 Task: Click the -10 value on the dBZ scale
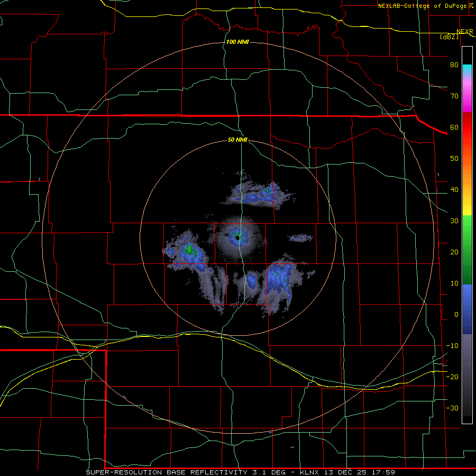tap(452, 346)
